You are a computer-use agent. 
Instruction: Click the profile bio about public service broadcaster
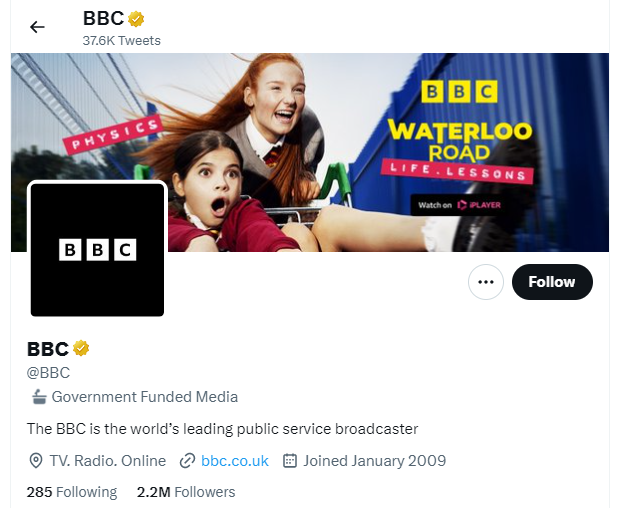coord(222,429)
